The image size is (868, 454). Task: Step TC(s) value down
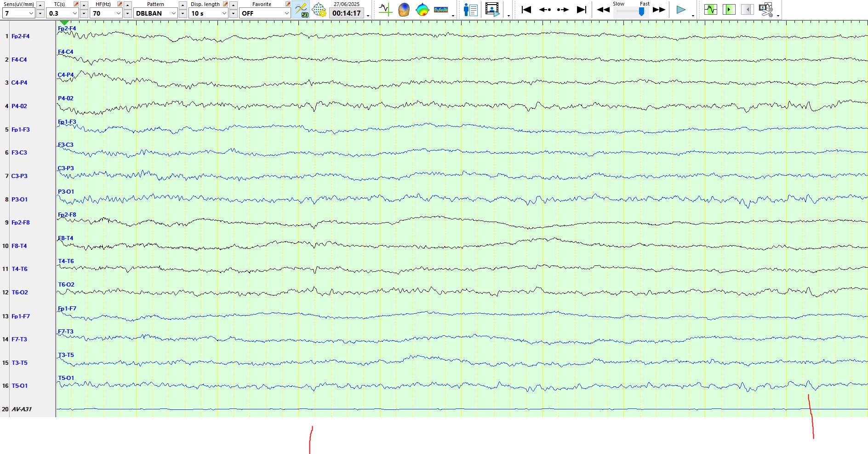pos(84,14)
